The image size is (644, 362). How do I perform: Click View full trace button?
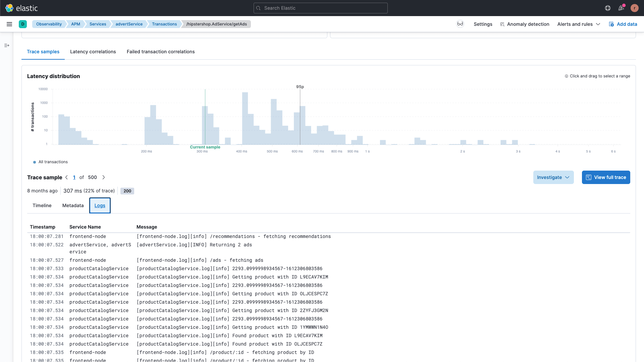click(606, 177)
